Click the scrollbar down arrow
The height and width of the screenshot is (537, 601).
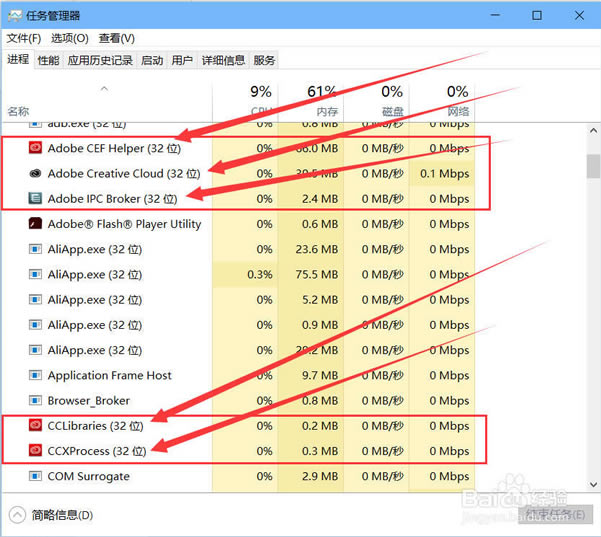pyautogui.click(x=593, y=484)
